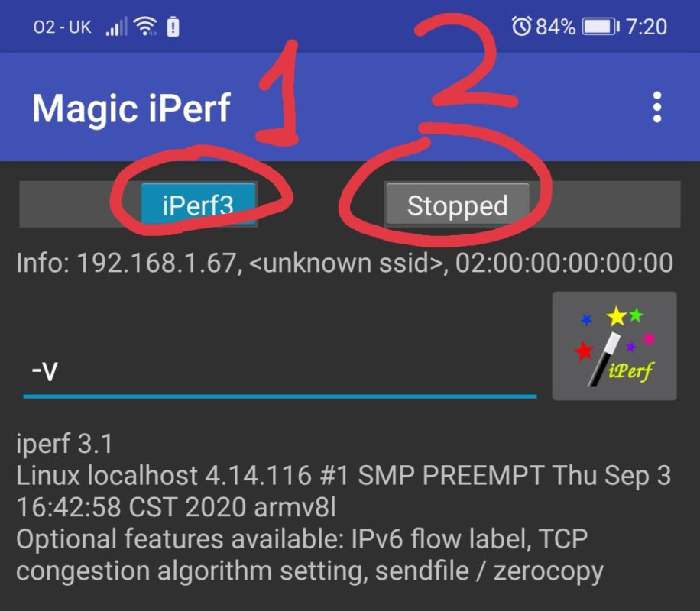Viewport: 700px width, 611px height.
Task: Tap the Info IP address line
Action: [345, 263]
